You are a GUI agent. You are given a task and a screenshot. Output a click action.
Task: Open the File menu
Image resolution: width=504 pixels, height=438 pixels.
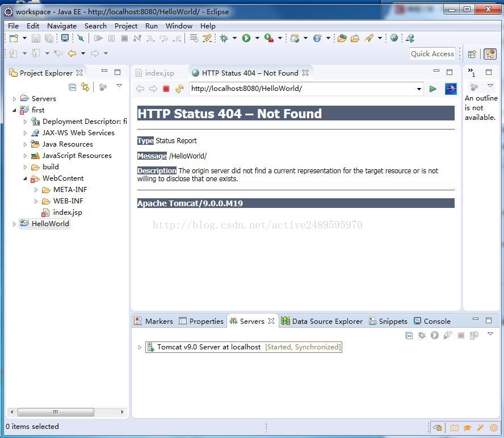(x=13, y=26)
